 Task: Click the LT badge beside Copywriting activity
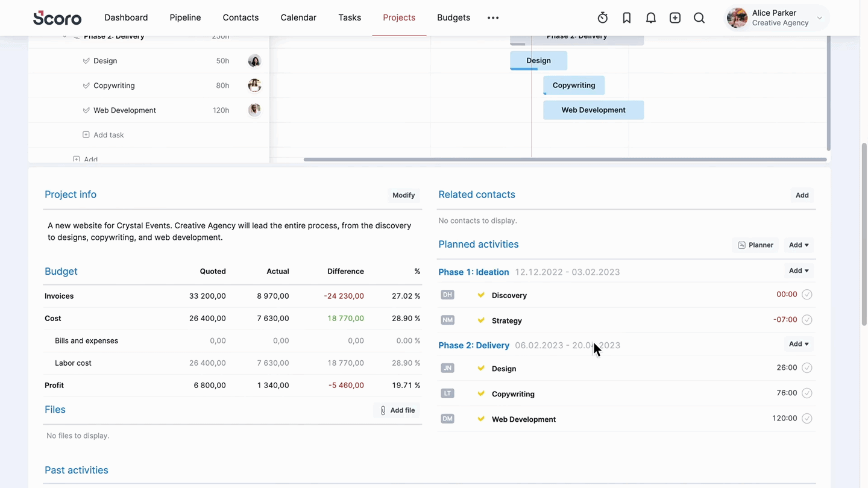[x=447, y=393]
